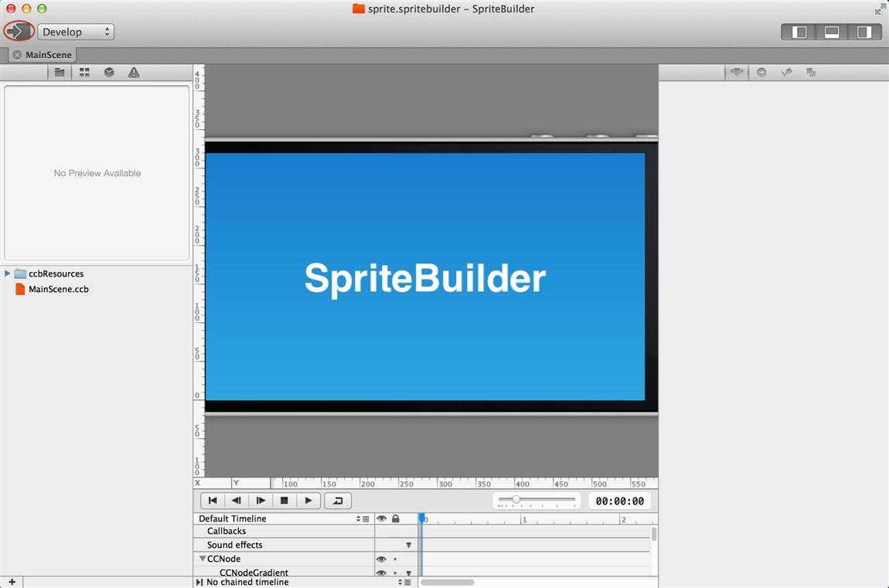The height and width of the screenshot is (588, 889).
Task: Select the ccbResources folder row
Action: (97, 274)
